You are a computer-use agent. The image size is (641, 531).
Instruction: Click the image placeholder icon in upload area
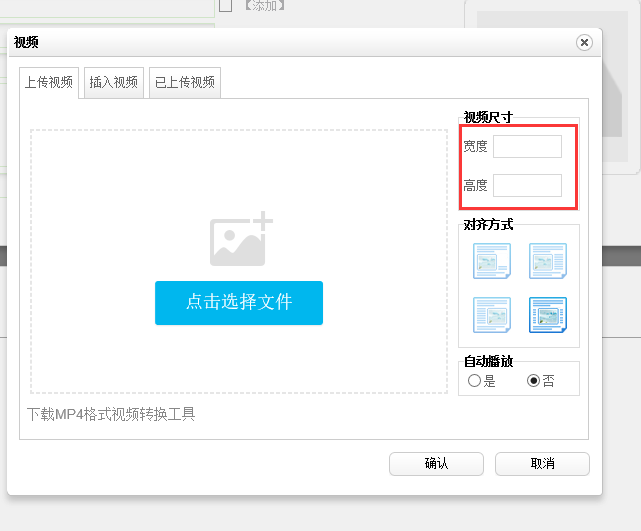pyautogui.click(x=240, y=239)
